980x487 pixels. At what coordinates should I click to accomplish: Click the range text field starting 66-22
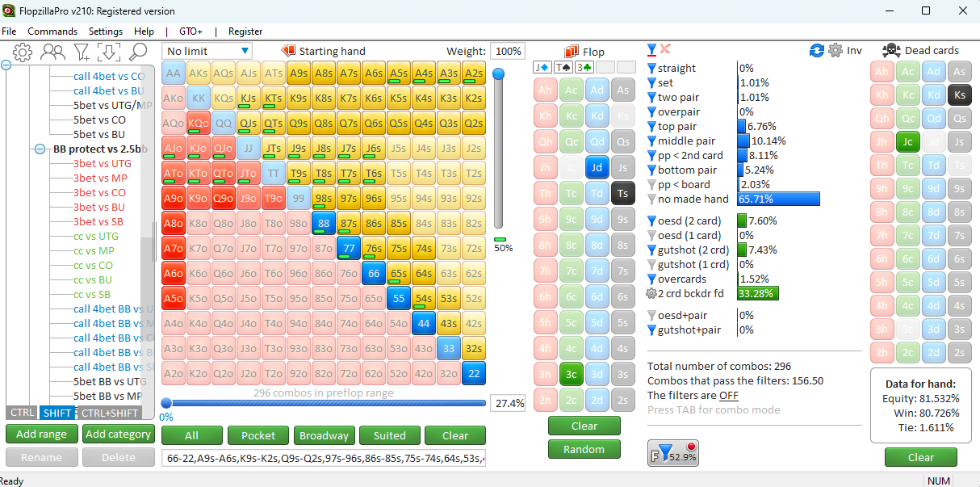pos(324,458)
